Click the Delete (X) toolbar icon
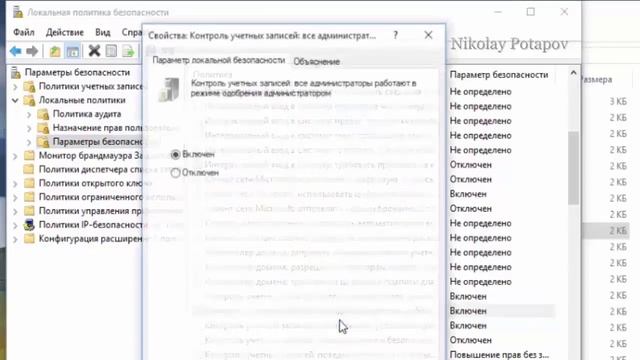 94,51
